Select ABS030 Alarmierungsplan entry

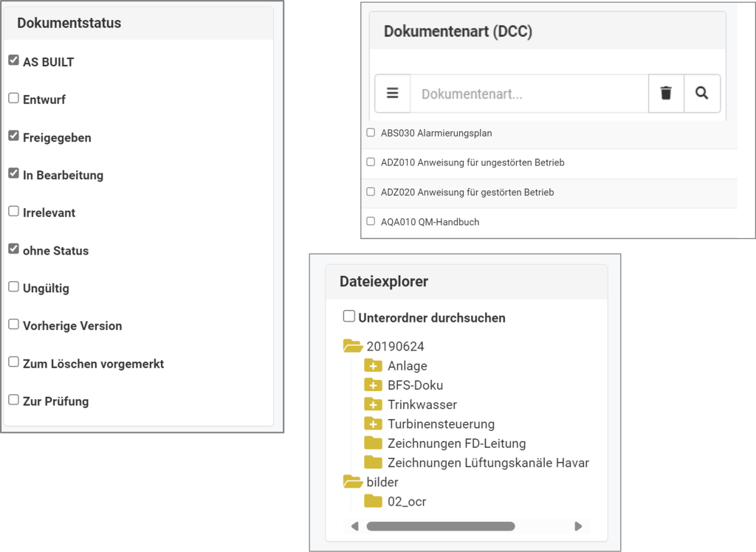(371, 133)
